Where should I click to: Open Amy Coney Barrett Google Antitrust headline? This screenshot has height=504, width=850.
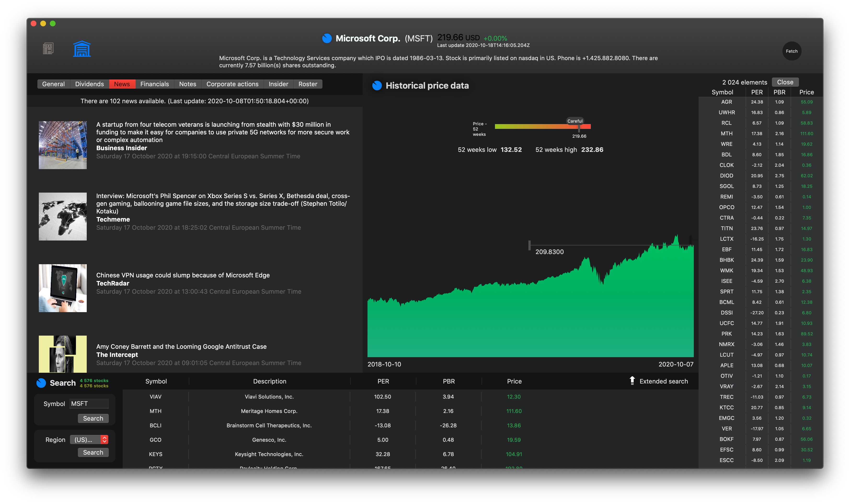tap(181, 346)
